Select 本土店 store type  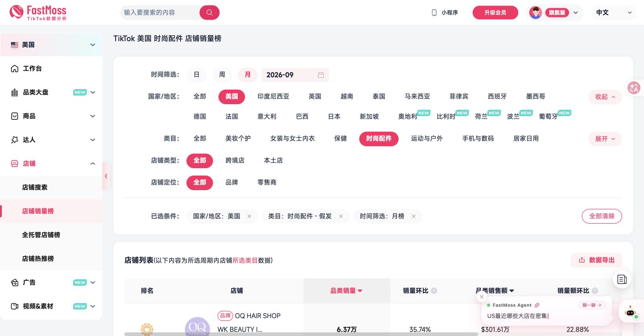pos(273,160)
